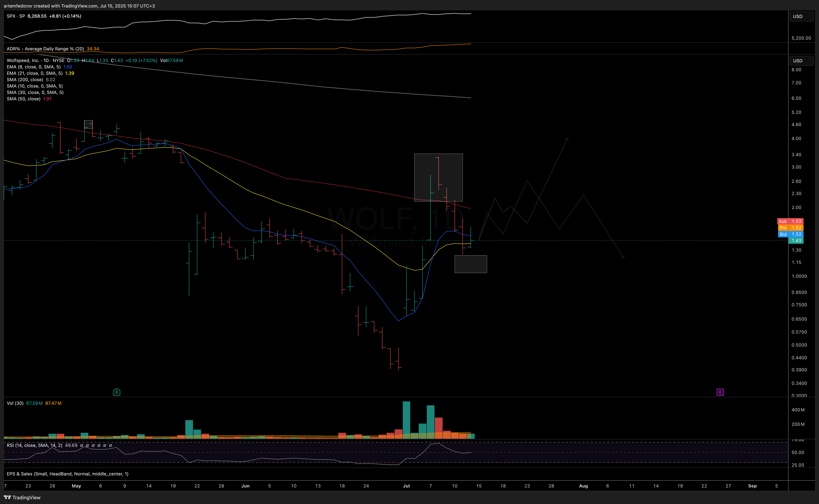
Task: Click the 3.40 level on price axis
Action: 796,154
